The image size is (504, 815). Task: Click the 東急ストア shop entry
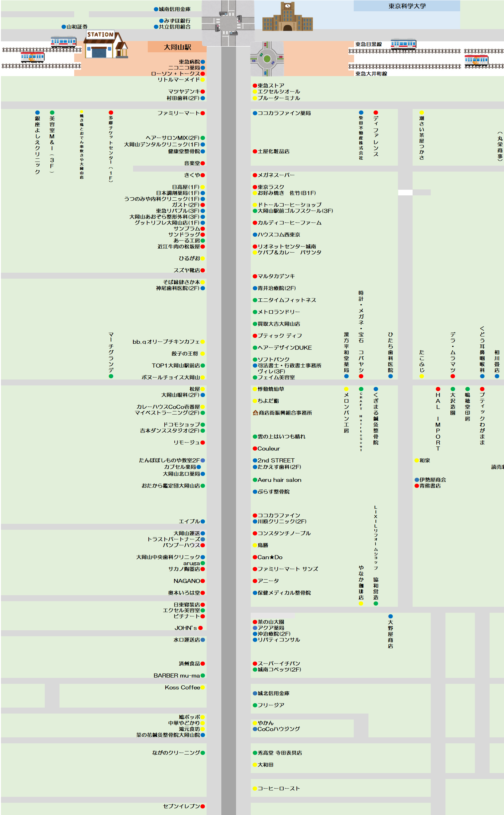(x=269, y=86)
